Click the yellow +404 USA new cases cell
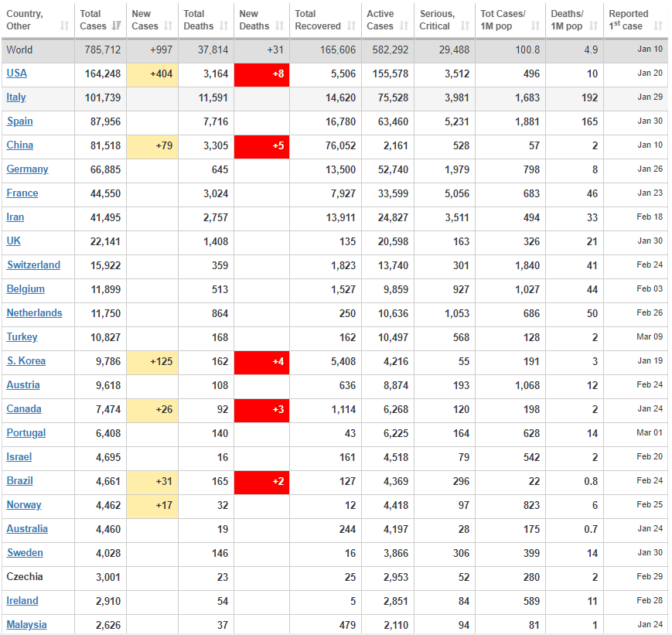 tap(152, 74)
